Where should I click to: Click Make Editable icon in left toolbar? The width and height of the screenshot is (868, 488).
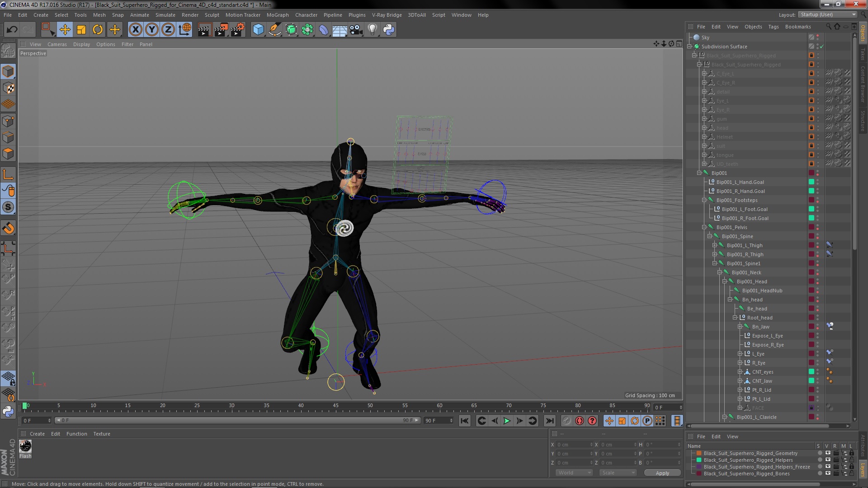tap(8, 50)
